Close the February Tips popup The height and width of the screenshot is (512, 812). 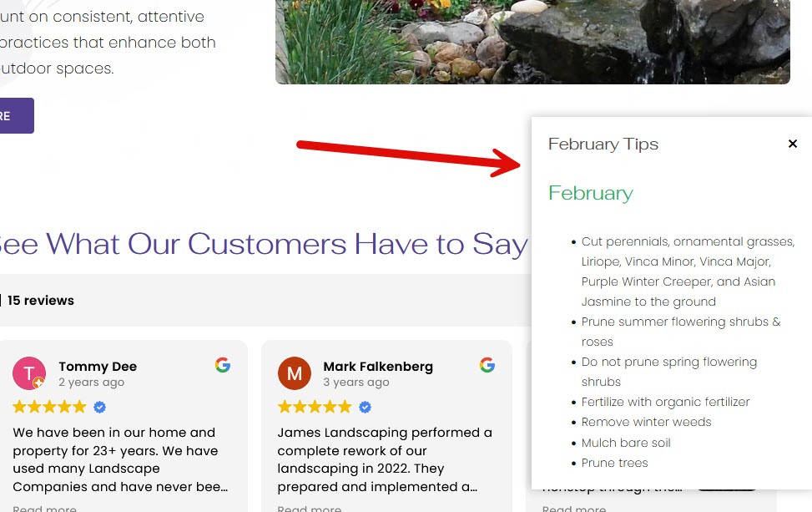click(x=792, y=144)
